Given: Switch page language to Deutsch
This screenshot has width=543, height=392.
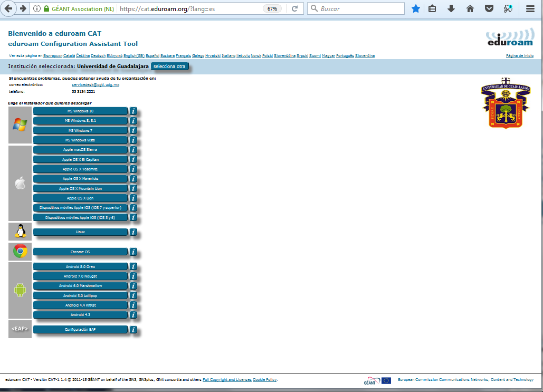Looking at the screenshot, I should (x=98, y=56).
